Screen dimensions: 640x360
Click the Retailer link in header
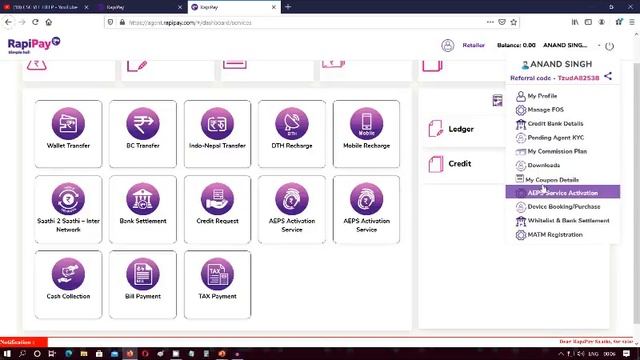pos(473,45)
